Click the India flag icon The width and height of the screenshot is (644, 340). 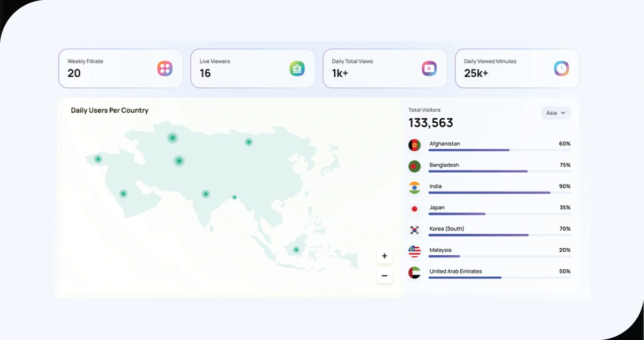pyautogui.click(x=414, y=187)
